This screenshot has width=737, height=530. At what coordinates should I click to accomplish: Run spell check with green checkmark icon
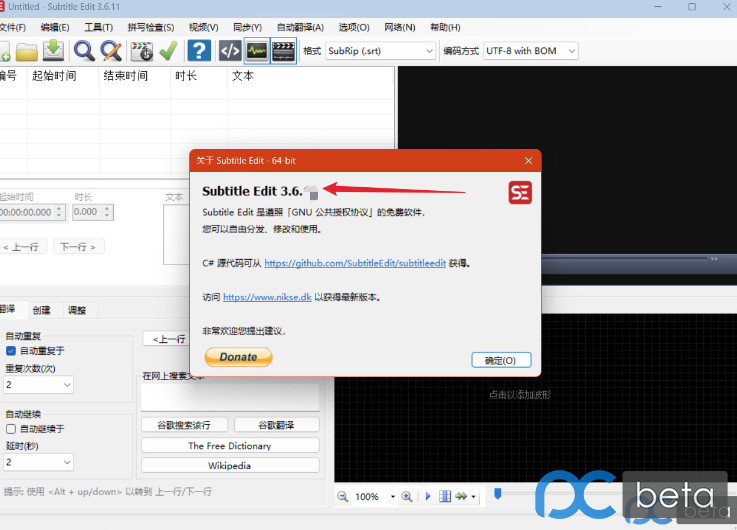(168, 51)
